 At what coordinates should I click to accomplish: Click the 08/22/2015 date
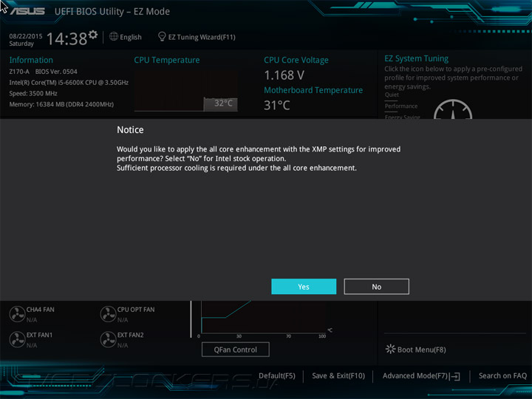pyautogui.click(x=26, y=36)
